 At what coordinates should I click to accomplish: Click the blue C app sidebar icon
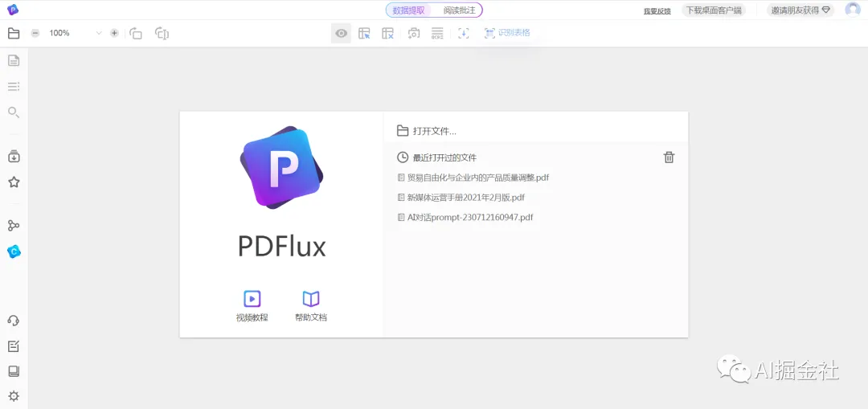(x=14, y=252)
